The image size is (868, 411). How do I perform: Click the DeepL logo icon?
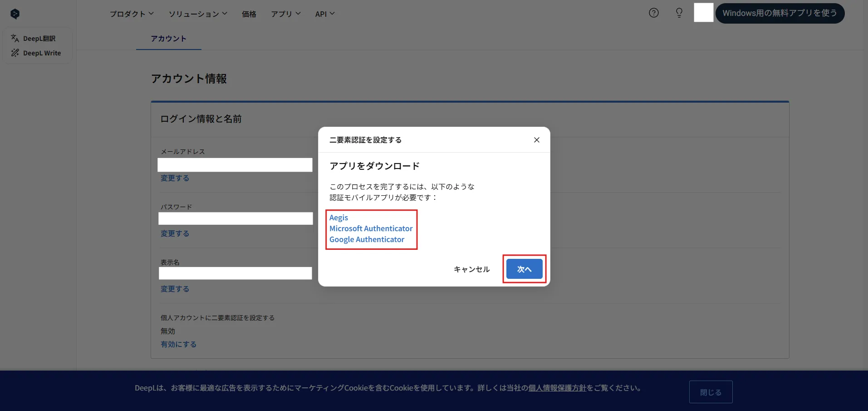pyautogui.click(x=15, y=14)
